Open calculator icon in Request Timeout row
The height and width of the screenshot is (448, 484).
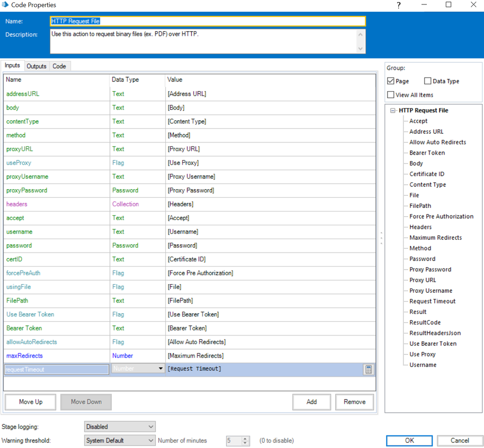click(x=369, y=369)
